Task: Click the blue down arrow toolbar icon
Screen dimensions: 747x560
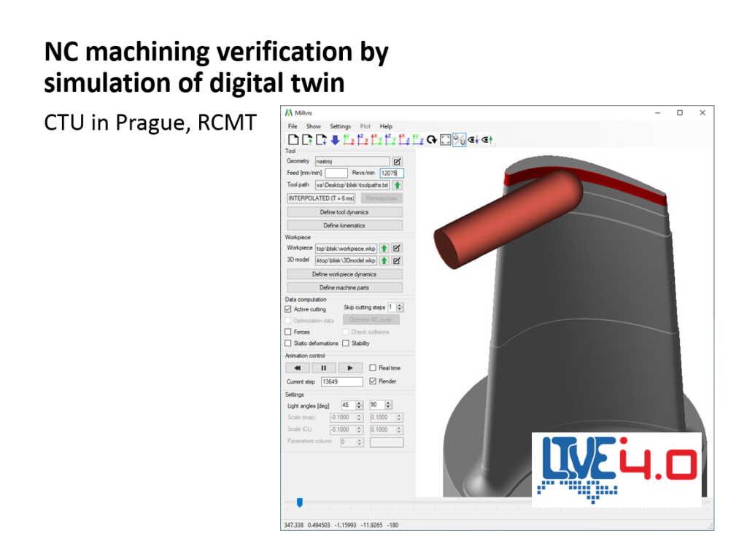Action: tap(335, 139)
